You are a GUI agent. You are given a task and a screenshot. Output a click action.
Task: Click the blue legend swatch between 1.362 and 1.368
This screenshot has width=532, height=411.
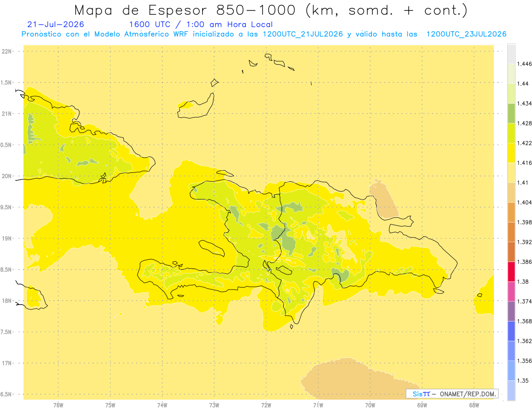(511, 331)
